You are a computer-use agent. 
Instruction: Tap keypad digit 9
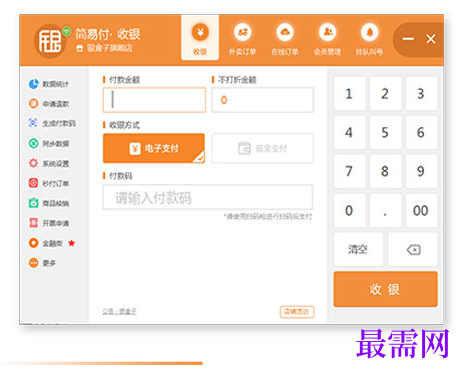tap(421, 171)
